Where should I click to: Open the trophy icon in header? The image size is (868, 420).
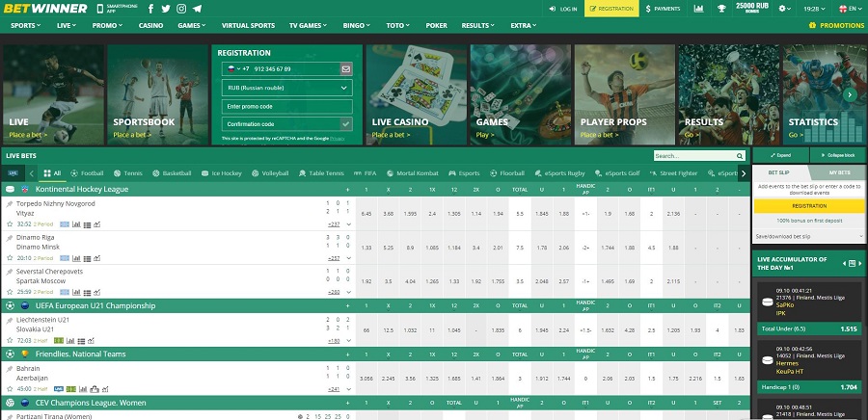[721, 9]
